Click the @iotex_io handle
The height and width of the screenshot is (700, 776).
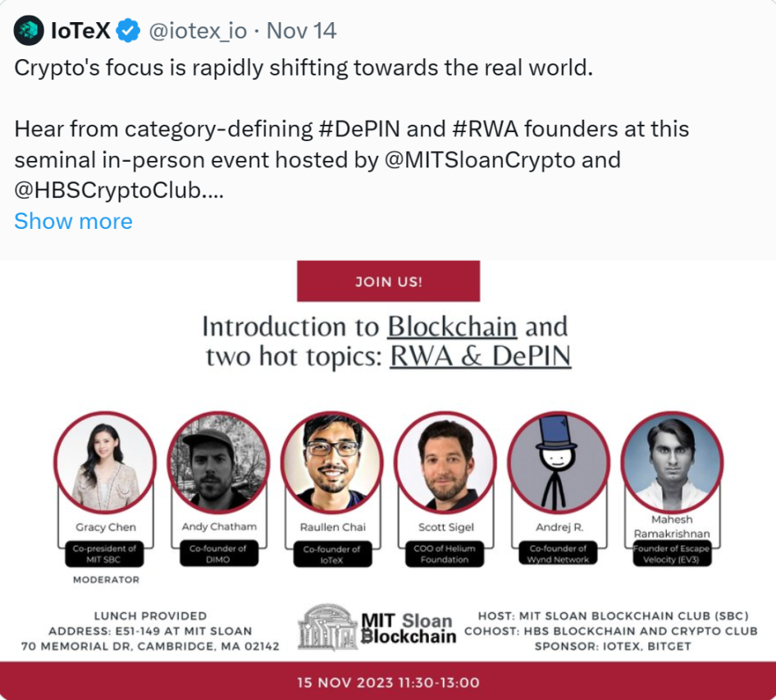198,31
